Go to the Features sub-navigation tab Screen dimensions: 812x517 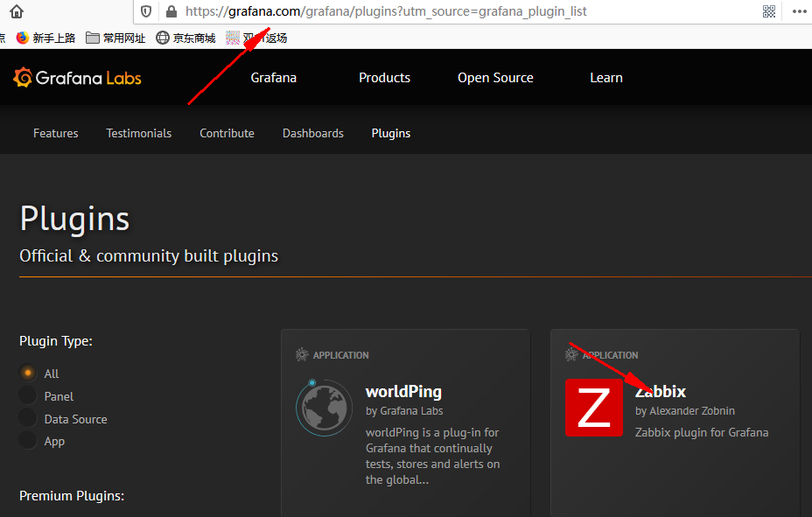tap(56, 134)
